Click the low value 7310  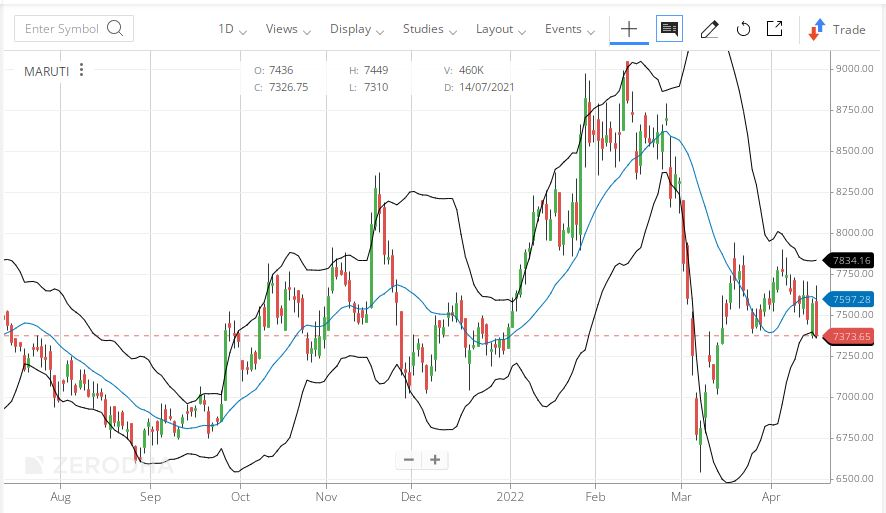click(x=376, y=87)
